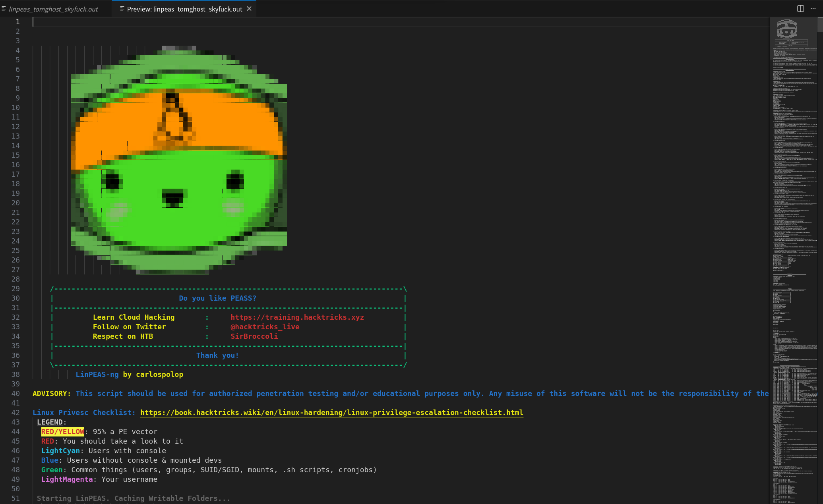This screenshot has height=504, width=823.
Task: Click the vertical scrollbar slider at top right
Action: click(x=820, y=24)
